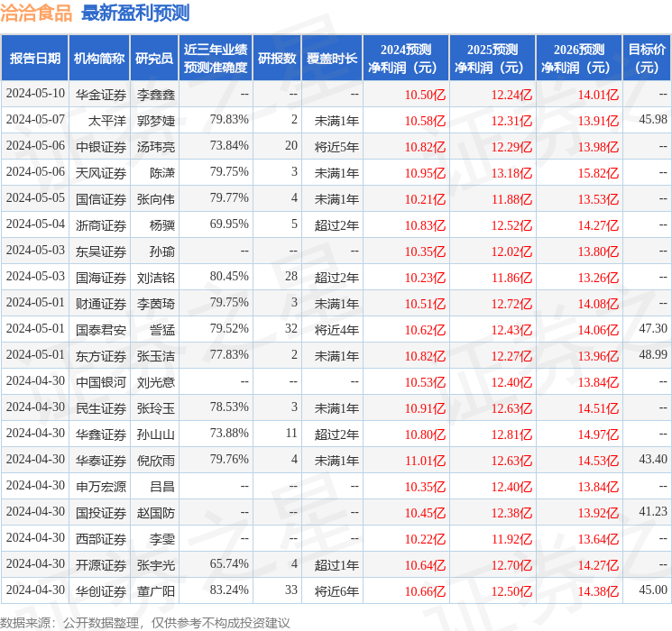
Task: Click the 报告日期 column header
Action: pos(34,58)
